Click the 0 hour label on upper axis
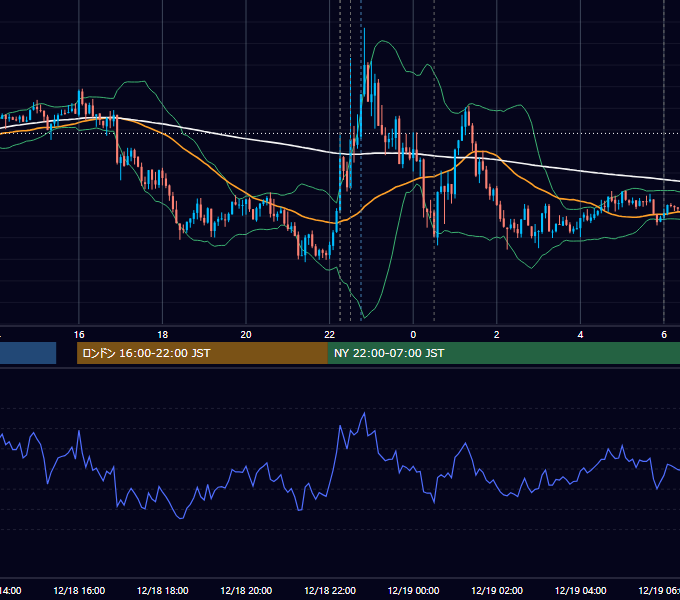The width and height of the screenshot is (680, 600). [x=413, y=334]
